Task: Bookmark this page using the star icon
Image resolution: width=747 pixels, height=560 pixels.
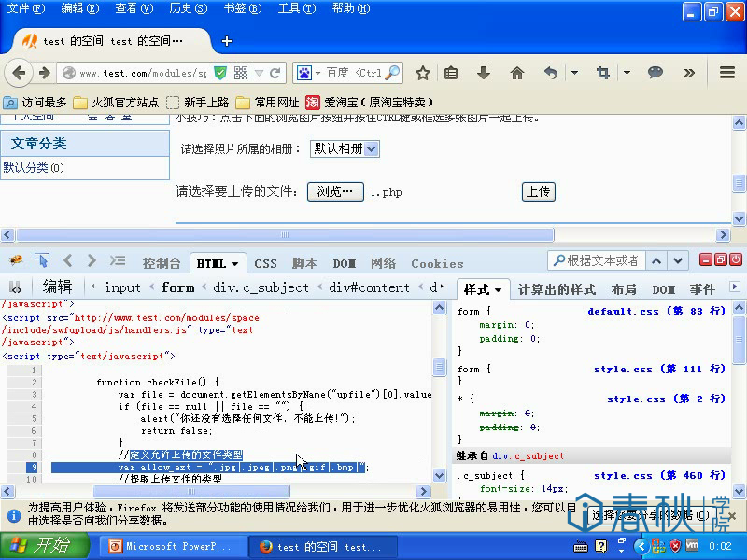Action: (x=423, y=71)
